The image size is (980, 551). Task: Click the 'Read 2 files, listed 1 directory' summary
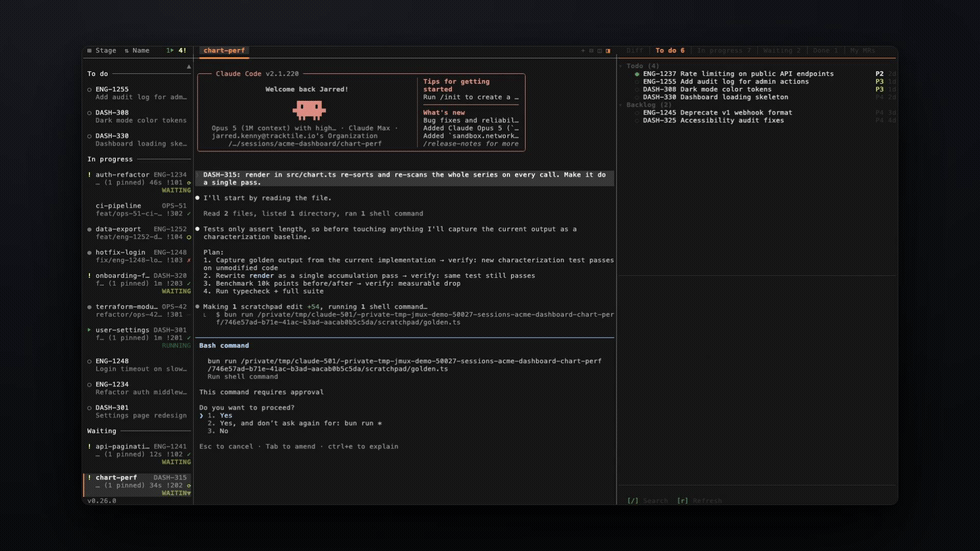[x=313, y=214]
